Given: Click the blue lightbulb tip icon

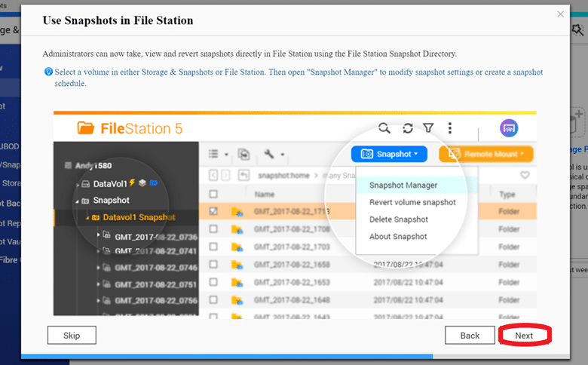Looking at the screenshot, I should coord(48,72).
